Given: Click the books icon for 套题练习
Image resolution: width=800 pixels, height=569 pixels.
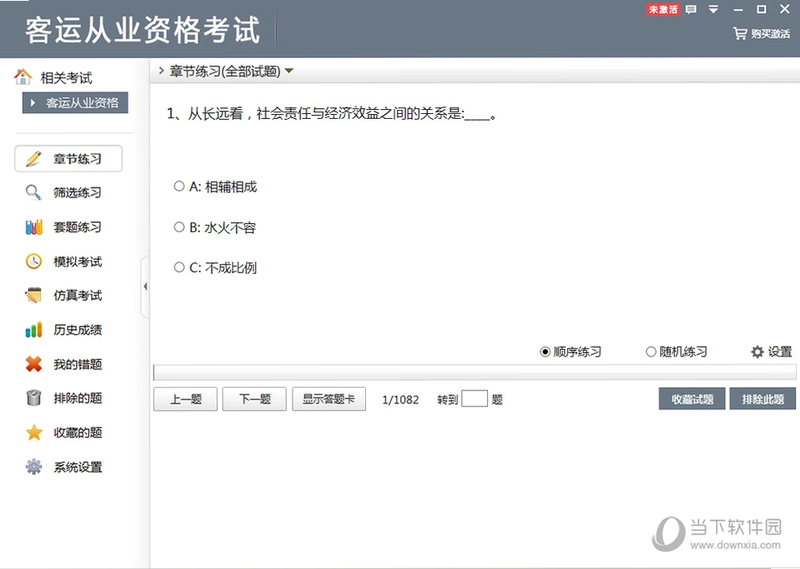Looking at the screenshot, I should coord(34,227).
